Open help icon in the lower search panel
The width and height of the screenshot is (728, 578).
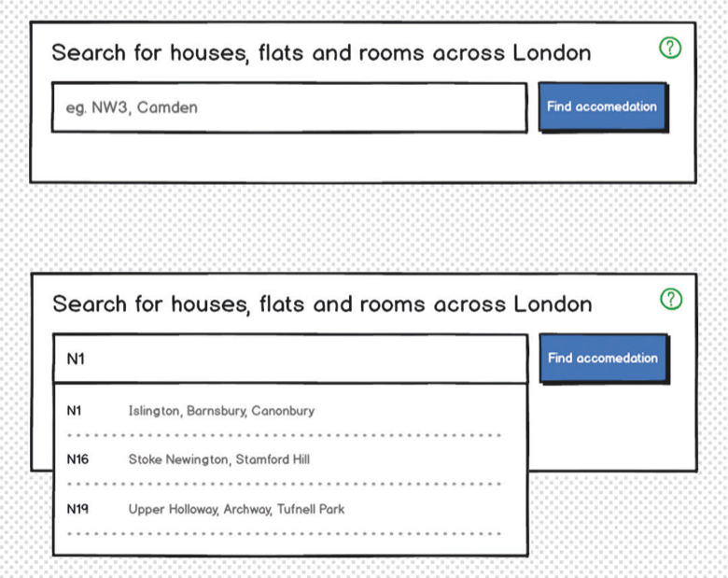point(671,299)
